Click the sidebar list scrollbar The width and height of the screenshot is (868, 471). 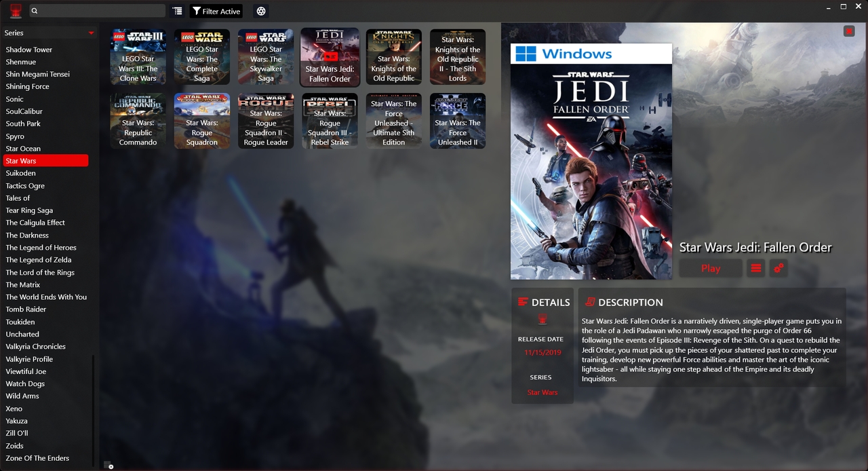tap(94, 410)
